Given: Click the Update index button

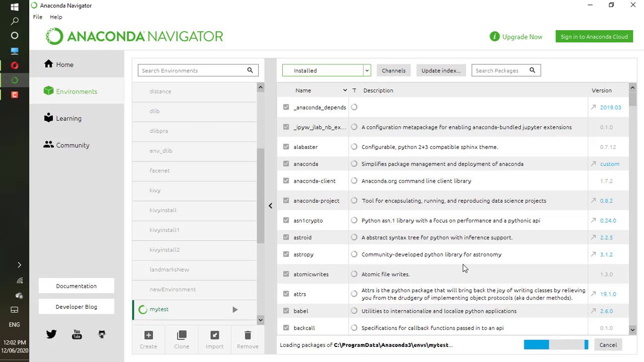Looking at the screenshot, I should coord(441,70).
